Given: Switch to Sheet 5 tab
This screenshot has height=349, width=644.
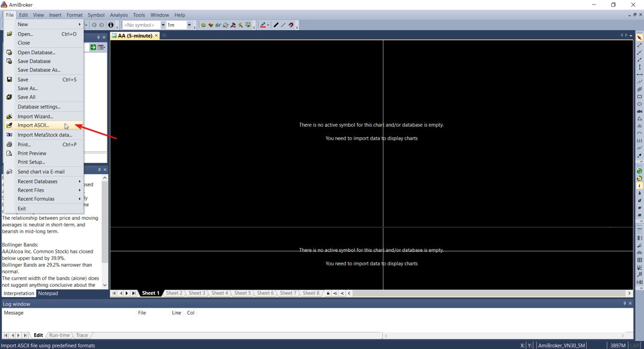Looking at the screenshot, I should (x=243, y=293).
